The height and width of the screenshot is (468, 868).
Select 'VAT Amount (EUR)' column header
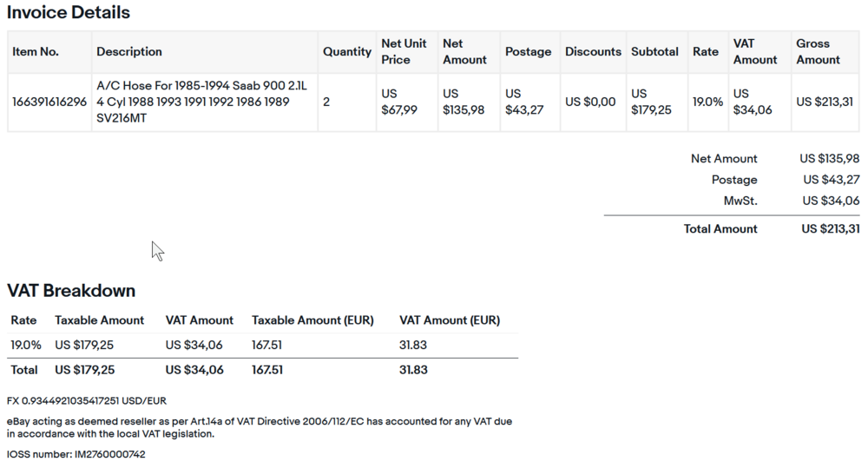point(450,320)
